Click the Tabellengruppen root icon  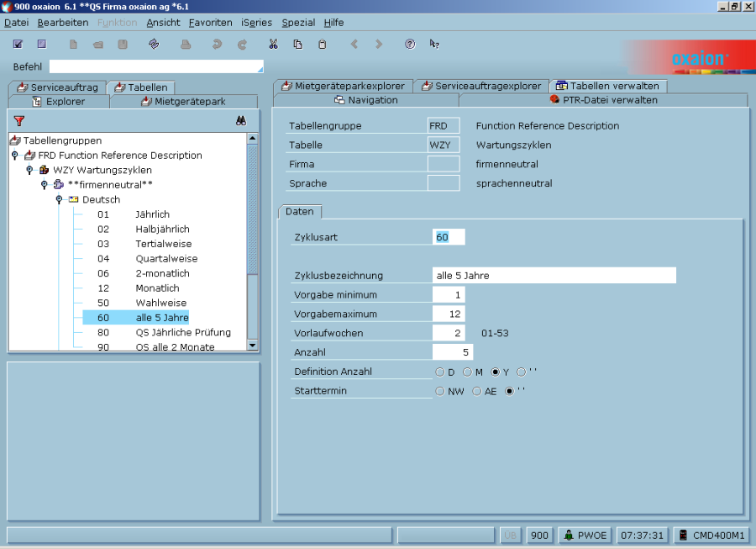15,140
